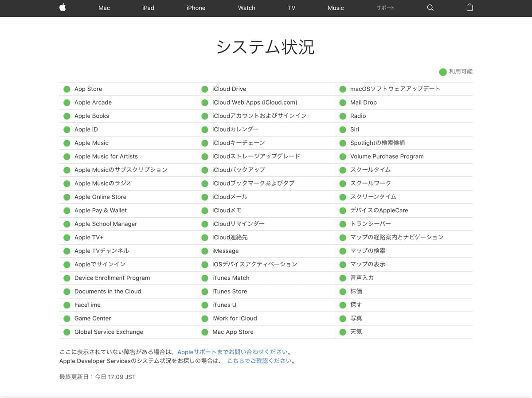
Task: Click the マップの経路案内とナビゲーション entry
Action: coord(397,238)
